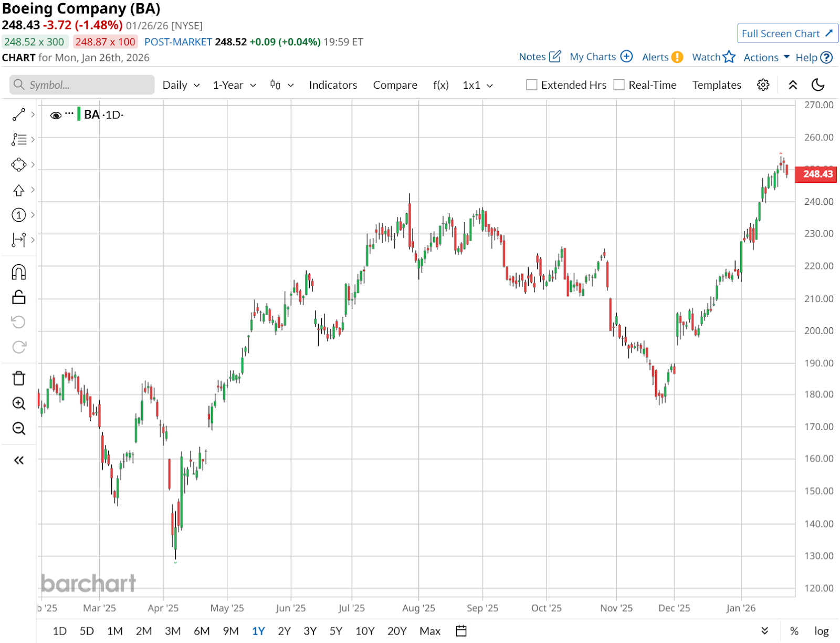Expand the measure tool options arrow

pyautogui.click(x=33, y=240)
